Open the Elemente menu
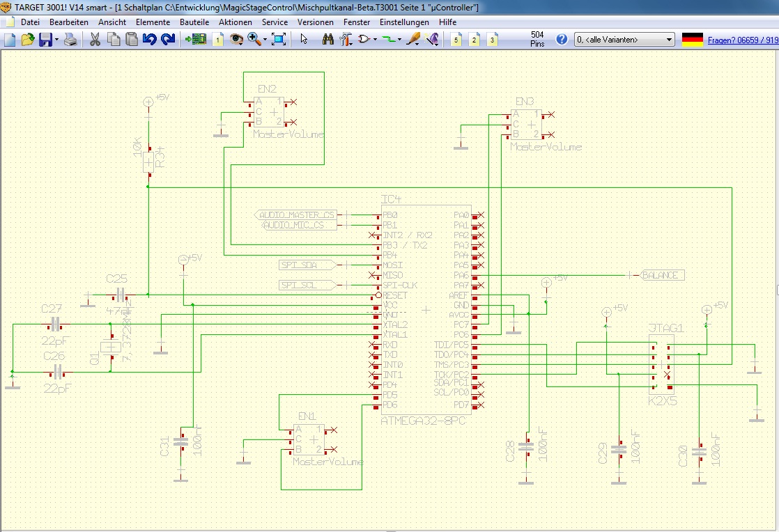 click(x=153, y=22)
